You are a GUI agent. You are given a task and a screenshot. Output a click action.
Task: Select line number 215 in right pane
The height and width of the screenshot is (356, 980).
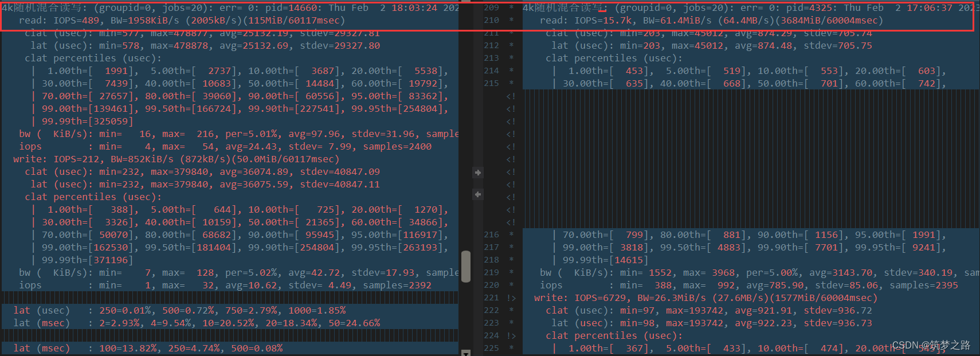[491, 83]
